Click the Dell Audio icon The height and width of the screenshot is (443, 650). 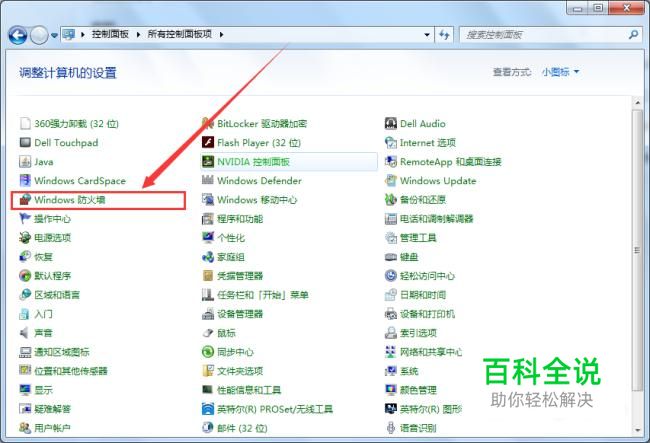[390, 123]
